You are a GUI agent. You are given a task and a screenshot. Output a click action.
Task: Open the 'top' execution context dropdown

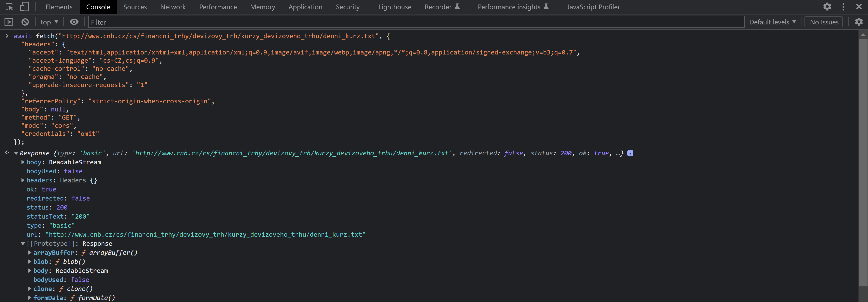click(49, 21)
